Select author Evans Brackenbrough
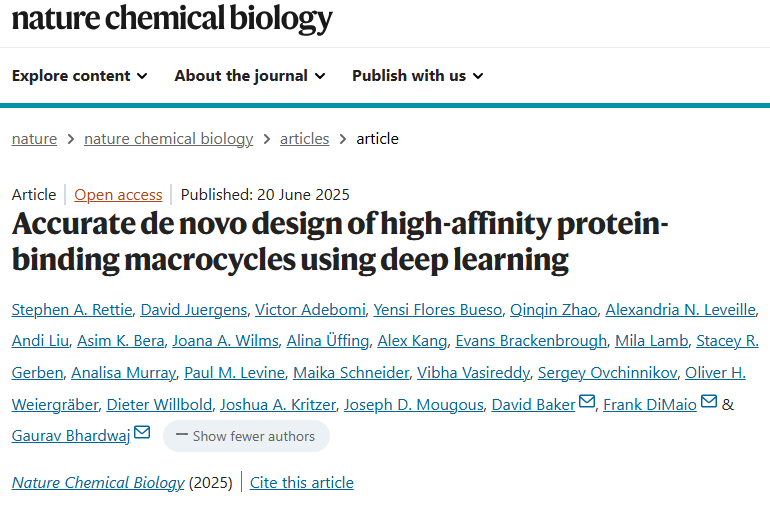 click(531, 340)
